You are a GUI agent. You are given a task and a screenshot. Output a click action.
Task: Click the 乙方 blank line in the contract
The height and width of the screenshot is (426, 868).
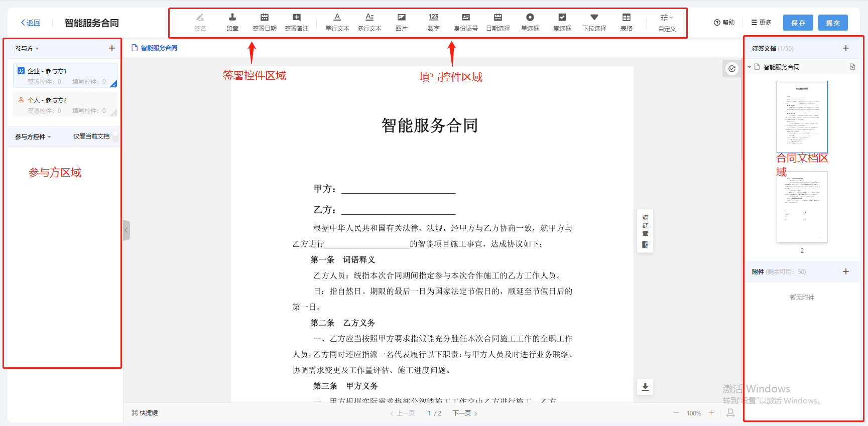click(x=399, y=210)
